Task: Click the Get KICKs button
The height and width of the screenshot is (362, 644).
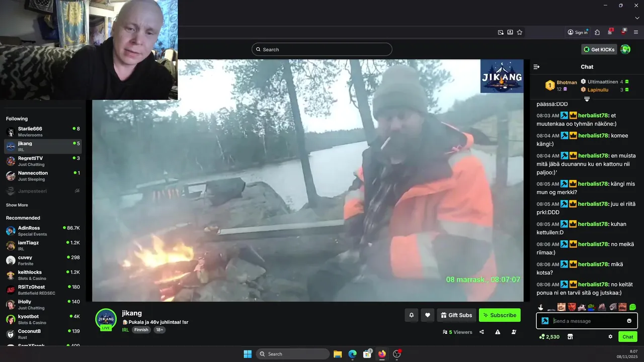Action: click(x=599, y=49)
